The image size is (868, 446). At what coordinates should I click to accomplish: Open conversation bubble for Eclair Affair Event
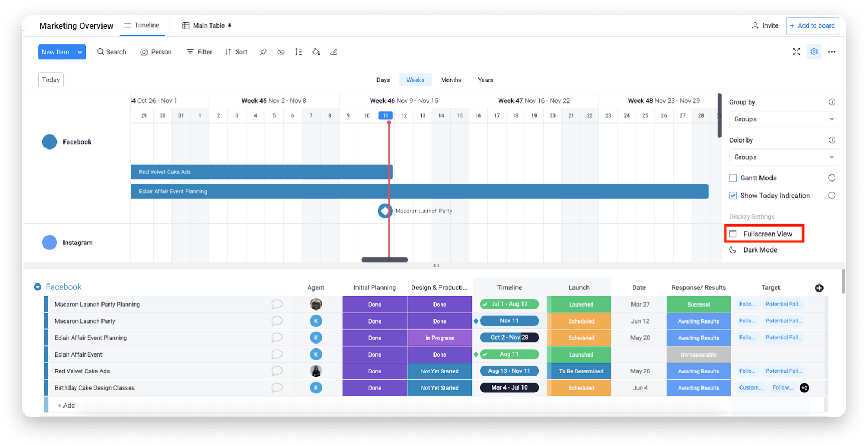pyautogui.click(x=277, y=354)
